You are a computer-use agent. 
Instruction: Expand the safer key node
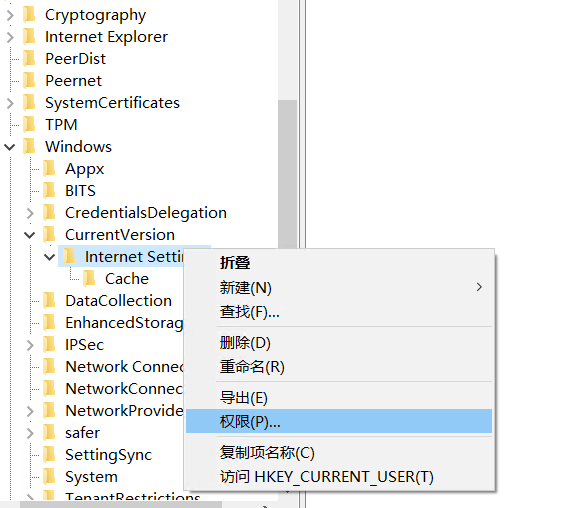coord(30,433)
